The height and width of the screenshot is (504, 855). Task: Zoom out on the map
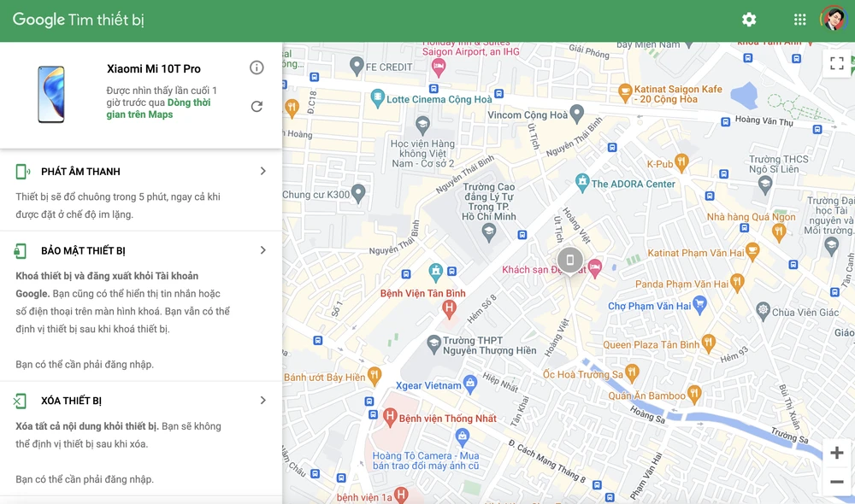coord(836,482)
